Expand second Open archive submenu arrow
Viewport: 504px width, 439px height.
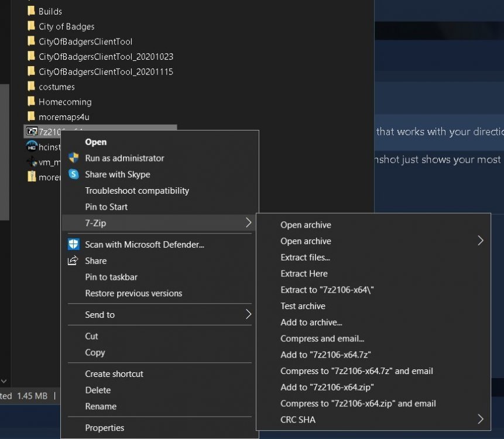click(x=481, y=241)
